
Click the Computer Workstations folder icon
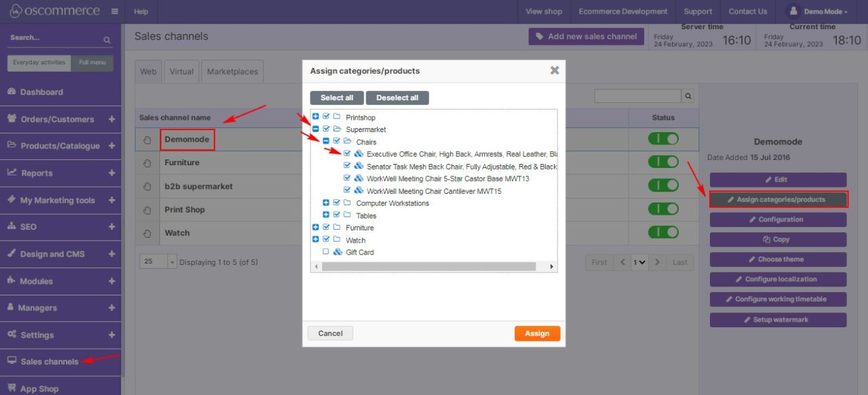[x=348, y=203]
